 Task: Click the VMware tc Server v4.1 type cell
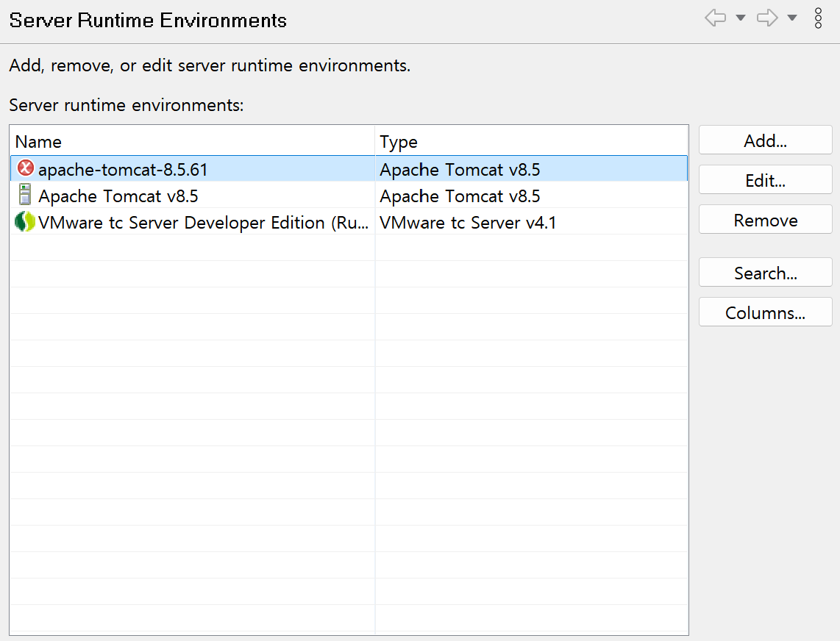tap(531, 222)
